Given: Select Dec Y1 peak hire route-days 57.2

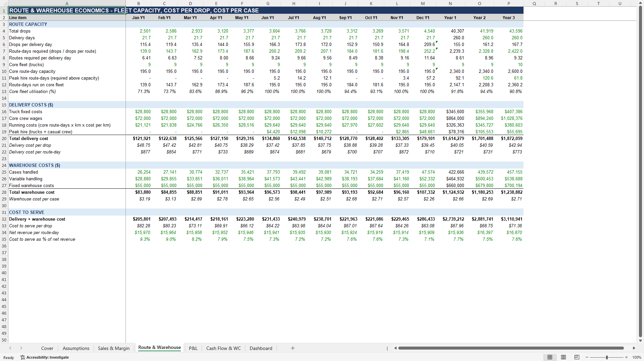Looking at the screenshot, I should pyautogui.click(x=423, y=78).
